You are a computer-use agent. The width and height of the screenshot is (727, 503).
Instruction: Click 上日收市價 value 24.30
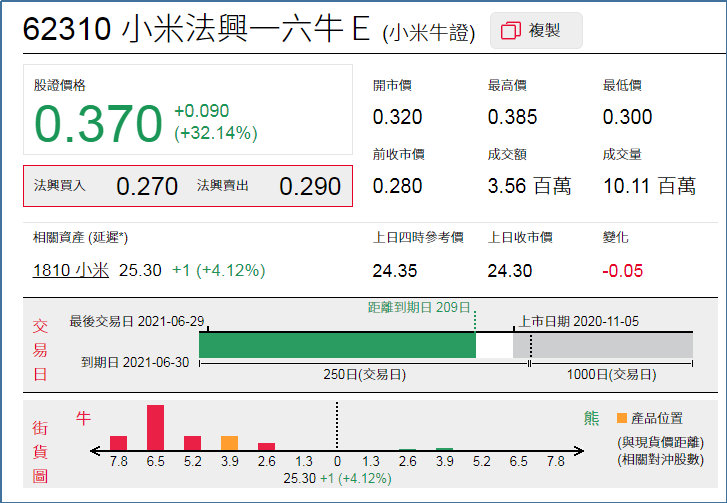510,271
